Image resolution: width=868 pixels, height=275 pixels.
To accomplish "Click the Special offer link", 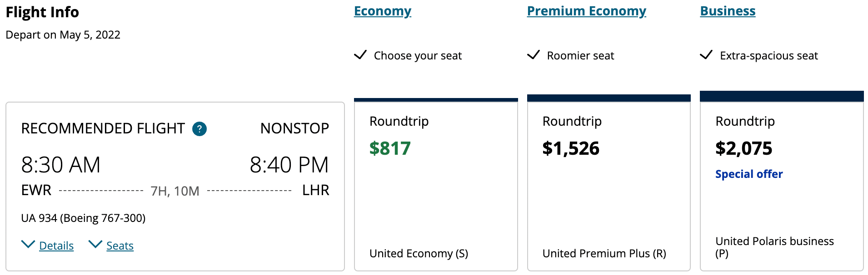I will tap(748, 174).
